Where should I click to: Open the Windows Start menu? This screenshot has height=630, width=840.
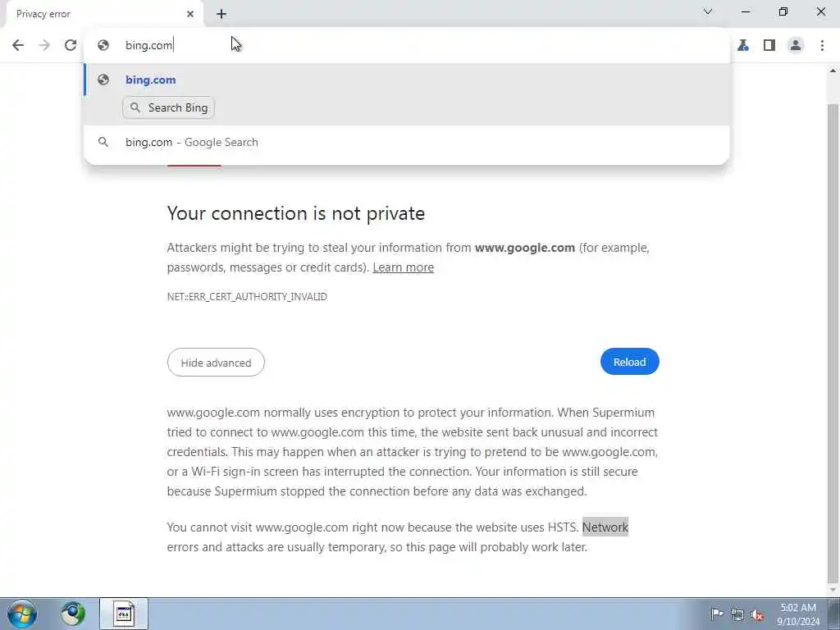coord(22,614)
